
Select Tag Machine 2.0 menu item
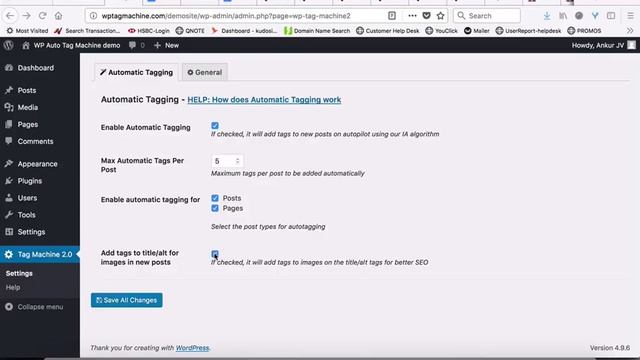(40, 254)
